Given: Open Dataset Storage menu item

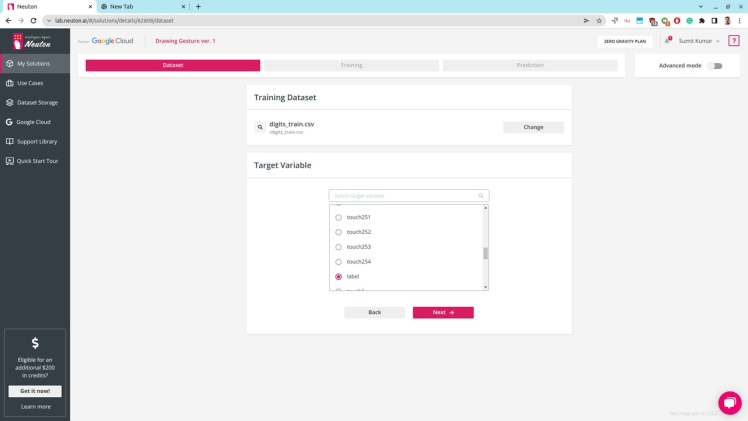Looking at the screenshot, I should pos(35,103).
